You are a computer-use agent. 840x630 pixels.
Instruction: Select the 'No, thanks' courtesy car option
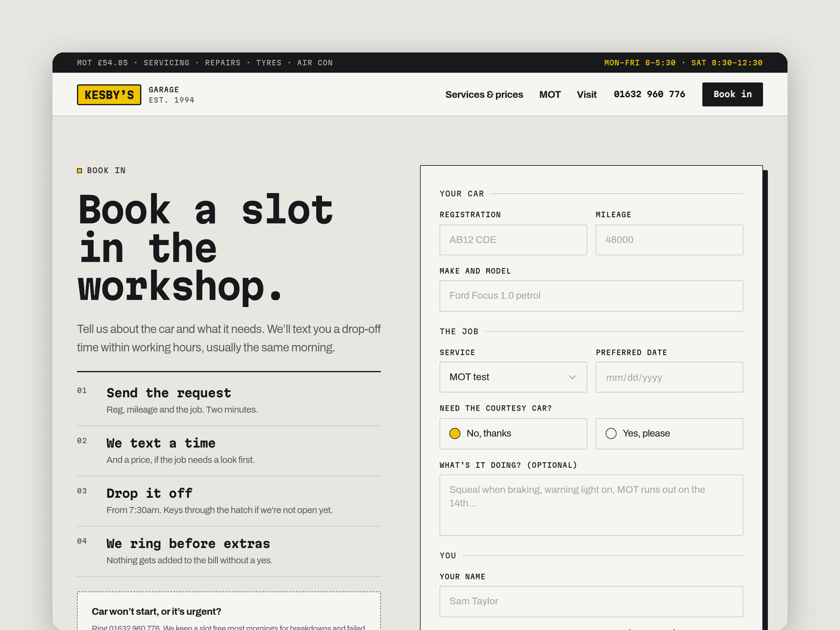point(513,434)
